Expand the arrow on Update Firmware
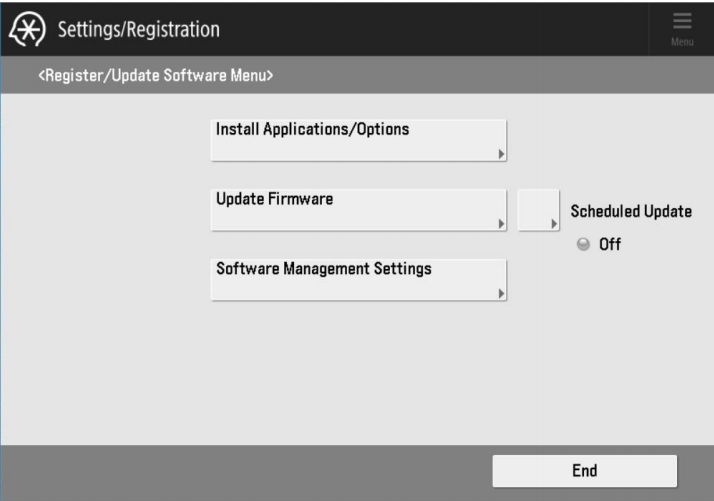The image size is (714, 501). click(x=501, y=224)
